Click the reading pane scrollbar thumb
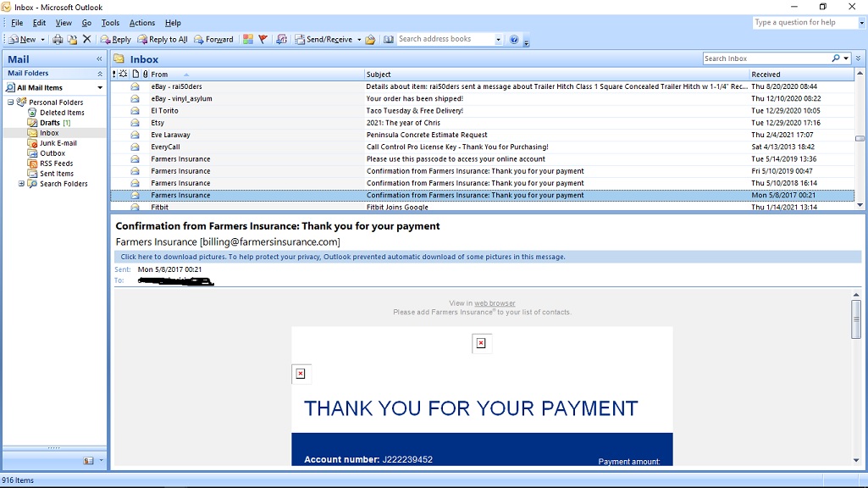Image resolution: width=868 pixels, height=488 pixels. click(856, 319)
